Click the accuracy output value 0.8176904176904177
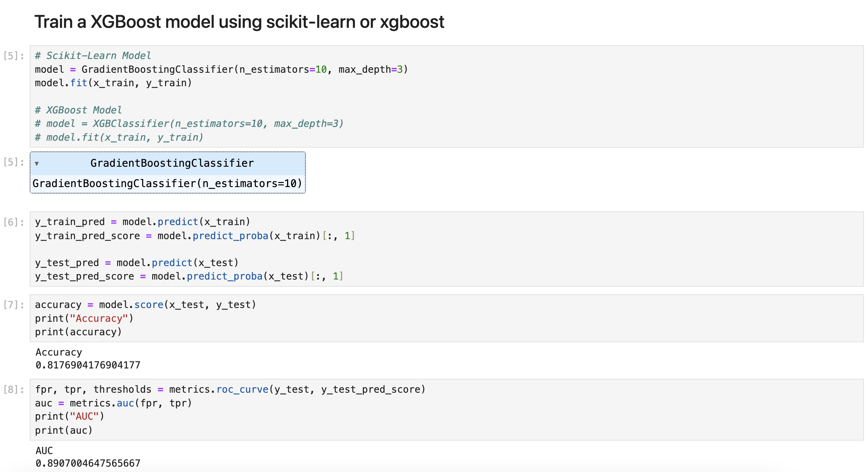 tap(88, 365)
